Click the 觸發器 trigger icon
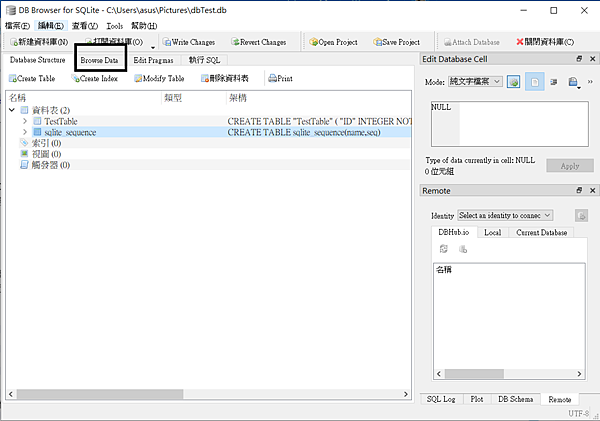Image resolution: width=600 pixels, height=421 pixels. (x=24, y=165)
